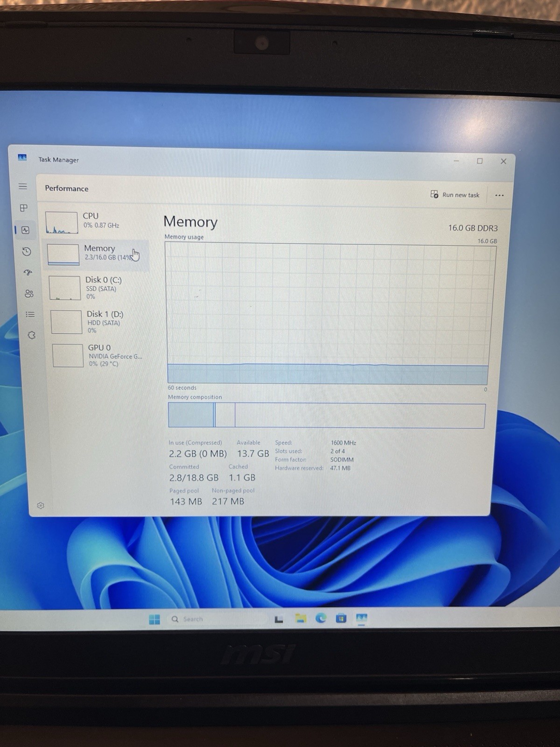Select Disk 0 (C:) SSD entry
The width and height of the screenshot is (560, 747).
(x=99, y=287)
